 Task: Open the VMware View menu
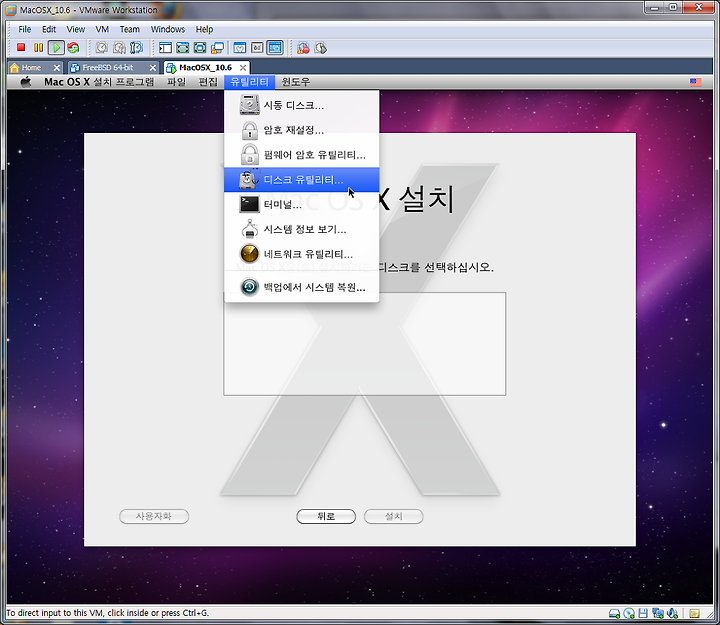coord(76,29)
